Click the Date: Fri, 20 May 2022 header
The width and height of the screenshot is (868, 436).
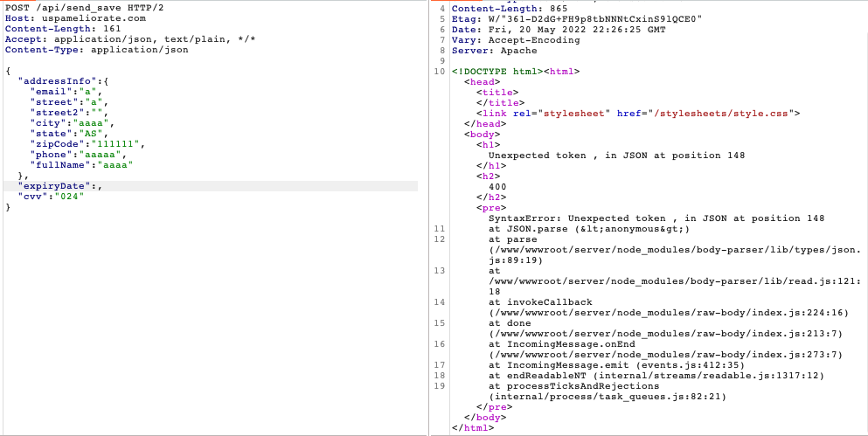559,30
